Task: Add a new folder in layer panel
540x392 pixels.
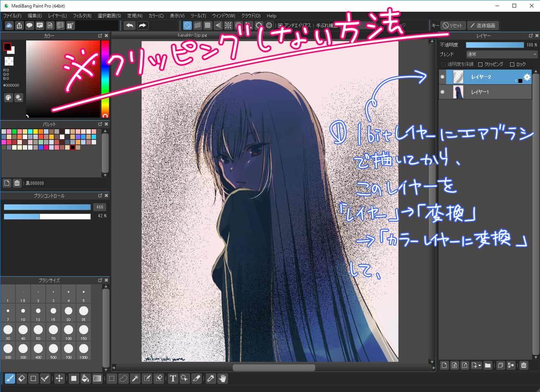Action: click(488, 365)
